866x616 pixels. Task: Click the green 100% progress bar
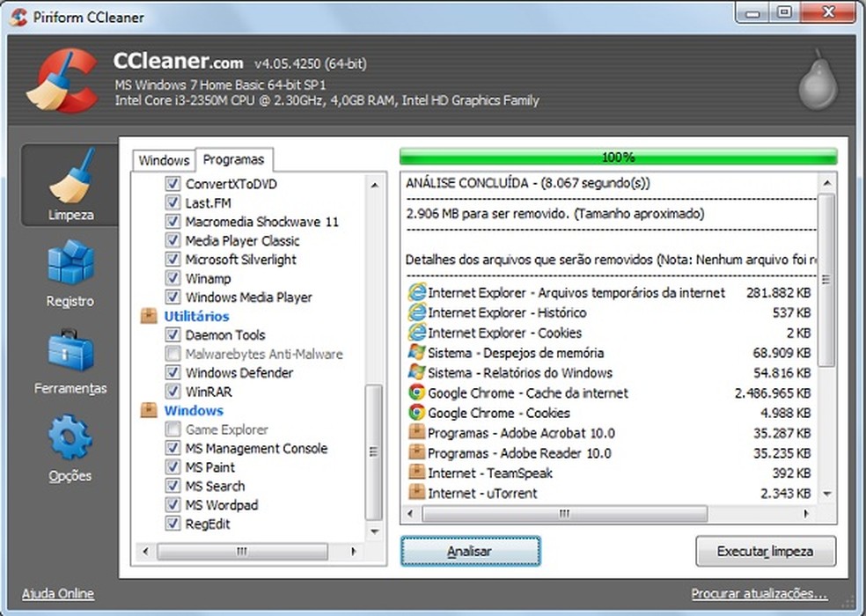click(x=618, y=157)
